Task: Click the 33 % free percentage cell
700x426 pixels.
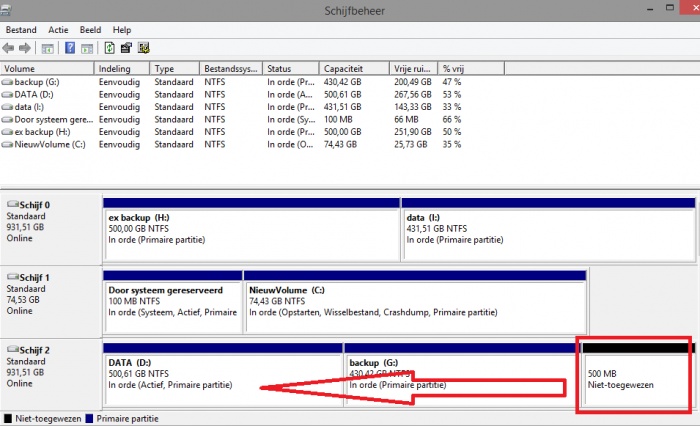Action: pyautogui.click(x=452, y=107)
